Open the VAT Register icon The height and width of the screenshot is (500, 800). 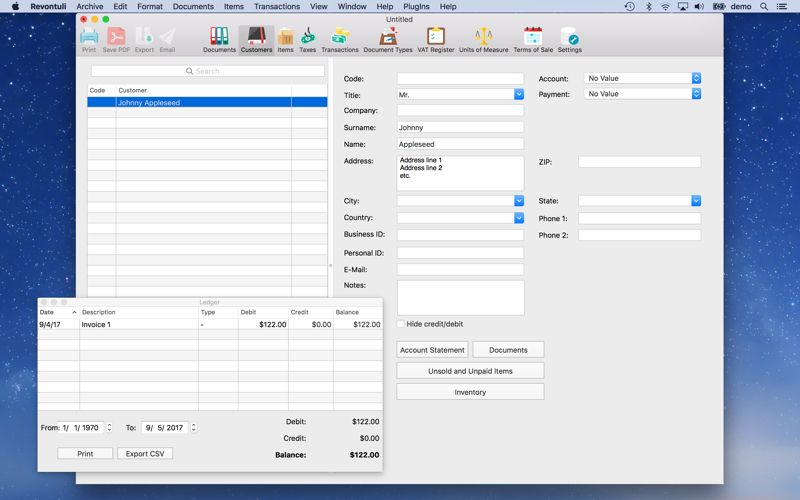click(436, 40)
